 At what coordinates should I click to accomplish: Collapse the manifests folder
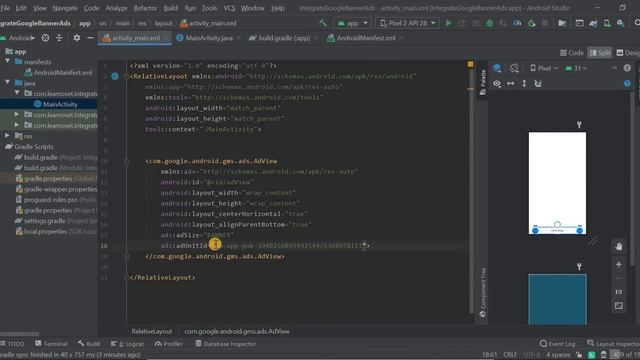click(x=7, y=61)
